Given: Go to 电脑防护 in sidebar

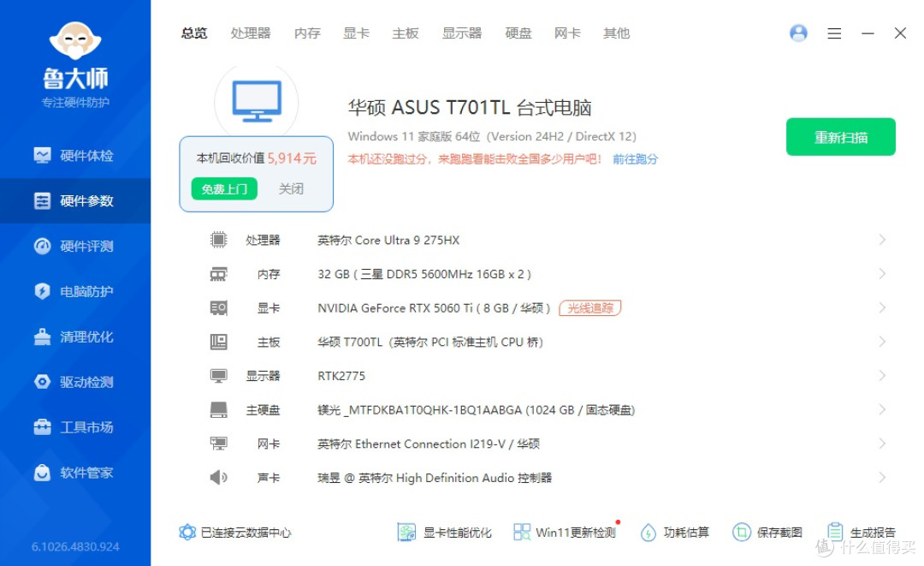Looking at the screenshot, I should (x=74, y=292).
